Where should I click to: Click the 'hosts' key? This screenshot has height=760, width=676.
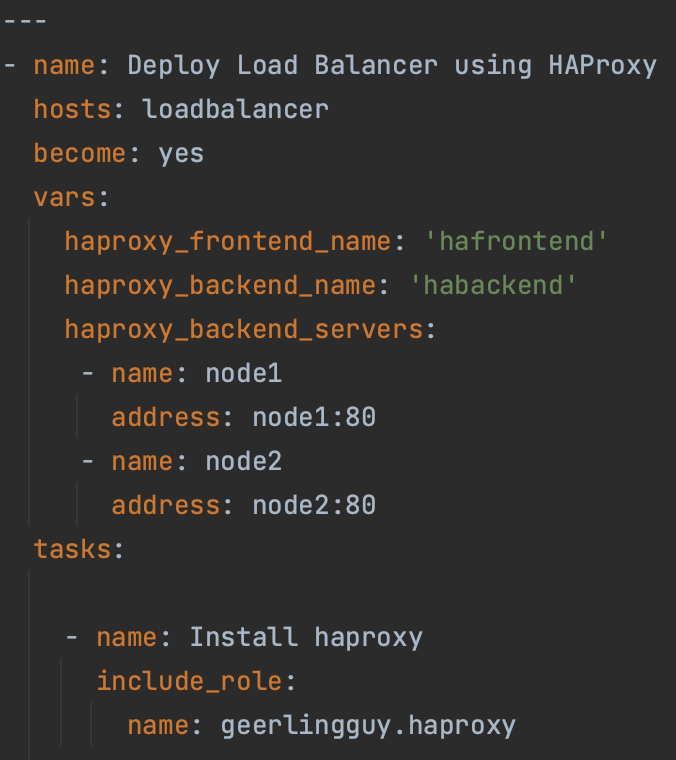(72, 109)
